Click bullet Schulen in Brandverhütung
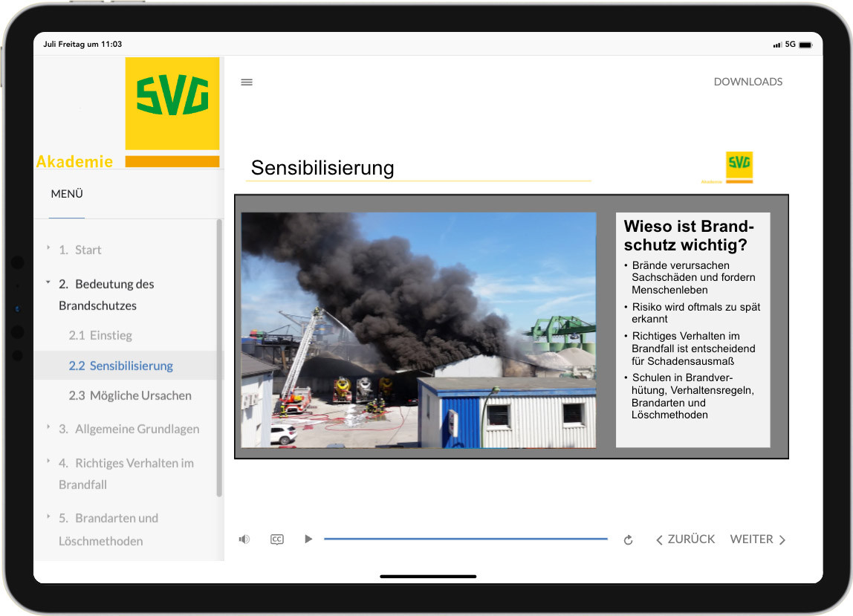This screenshot has height=616, width=853. (690, 396)
